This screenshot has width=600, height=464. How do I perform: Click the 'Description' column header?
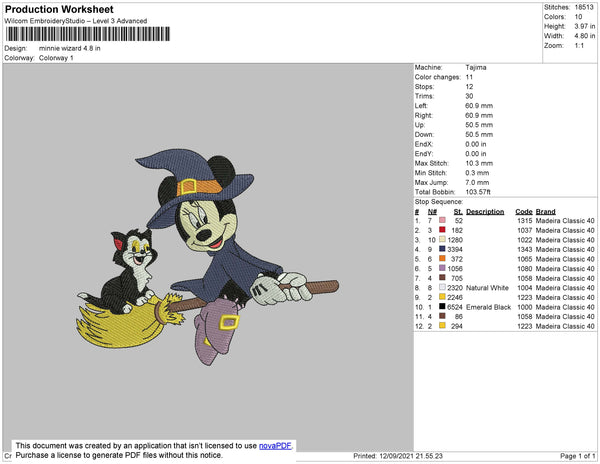click(485, 212)
